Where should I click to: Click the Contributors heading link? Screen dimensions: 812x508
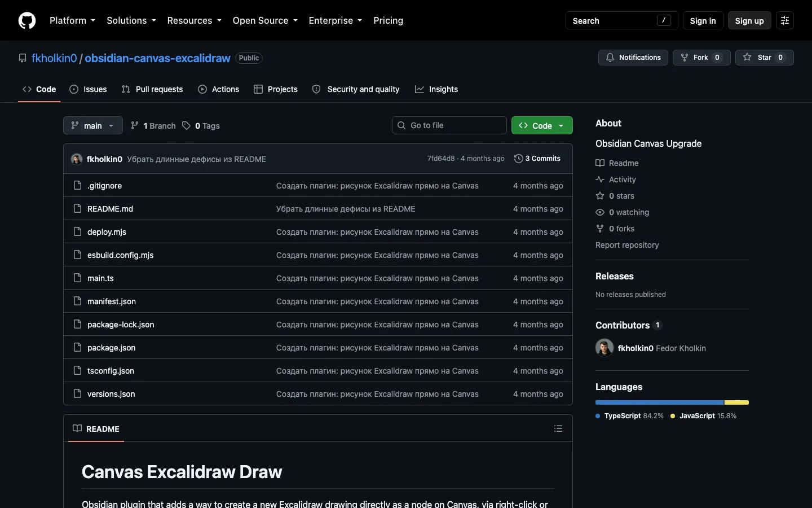pyautogui.click(x=628, y=325)
